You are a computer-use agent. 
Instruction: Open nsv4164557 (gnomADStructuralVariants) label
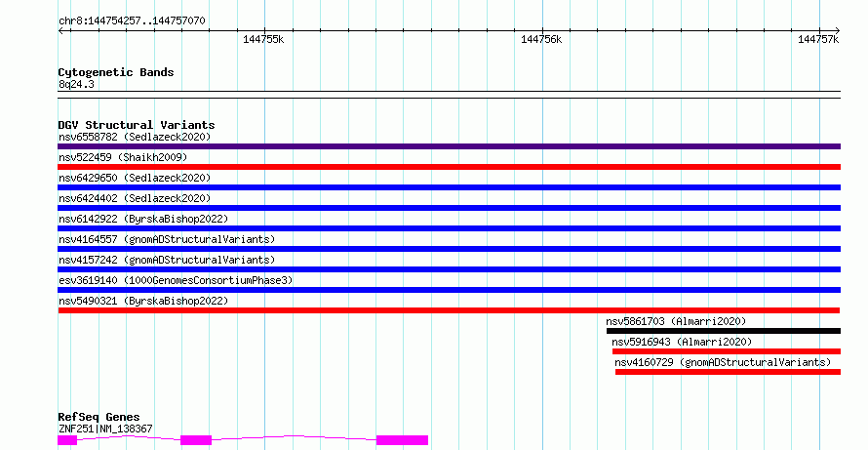[x=167, y=239]
